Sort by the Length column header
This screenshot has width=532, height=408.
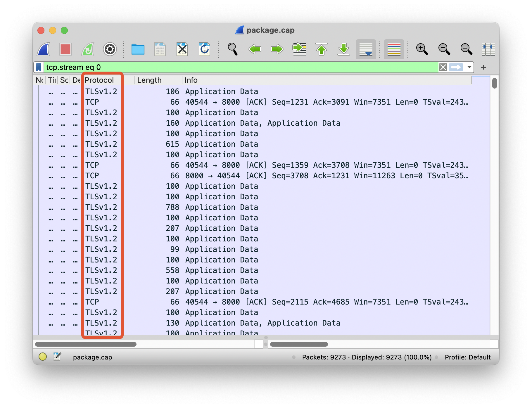[x=149, y=80]
